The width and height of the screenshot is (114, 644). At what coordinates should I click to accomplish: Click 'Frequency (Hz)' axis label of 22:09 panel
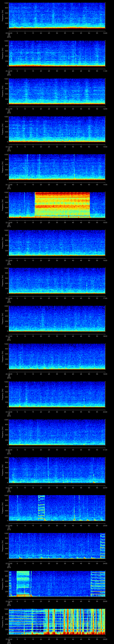pos(3,16)
